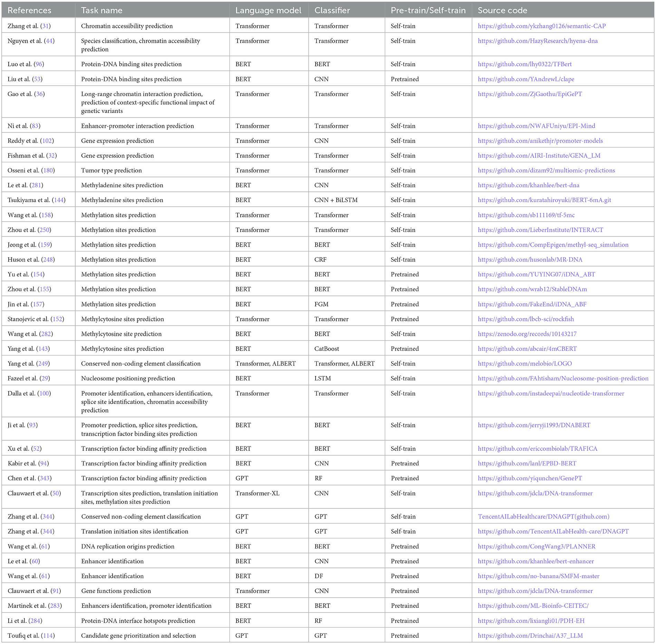Open the FakeEnd/iDNA_ABF link
This screenshot has width=656, height=644.
coord(532,304)
